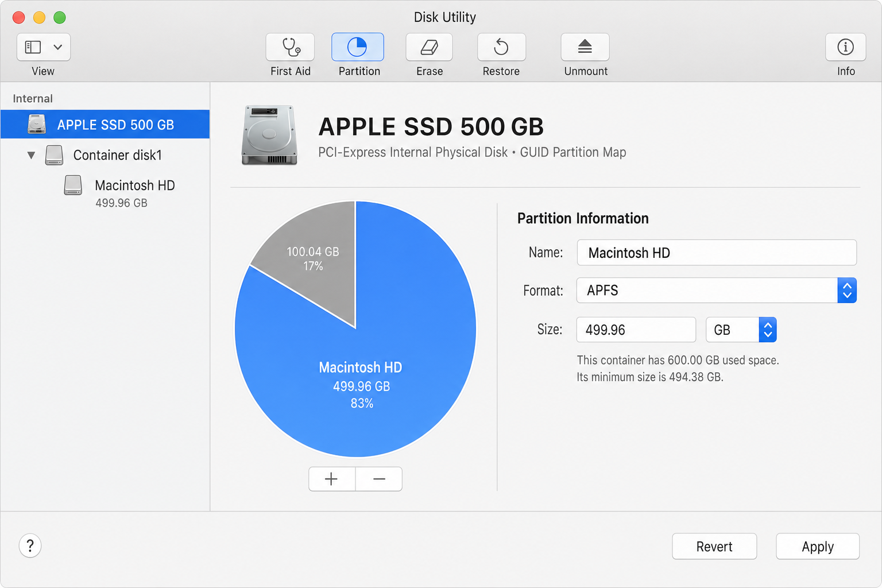
Task: Click the Size label
Action: pyautogui.click(x=550, y=329)
